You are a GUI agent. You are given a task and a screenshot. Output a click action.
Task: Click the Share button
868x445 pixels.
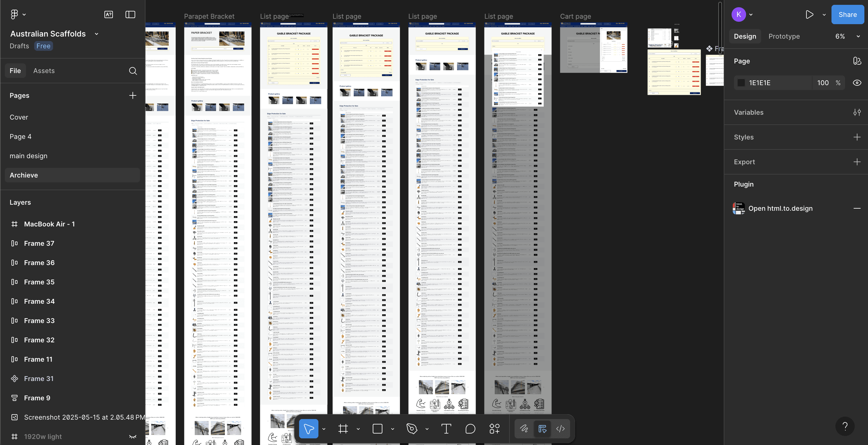click(x=847, y=14)
